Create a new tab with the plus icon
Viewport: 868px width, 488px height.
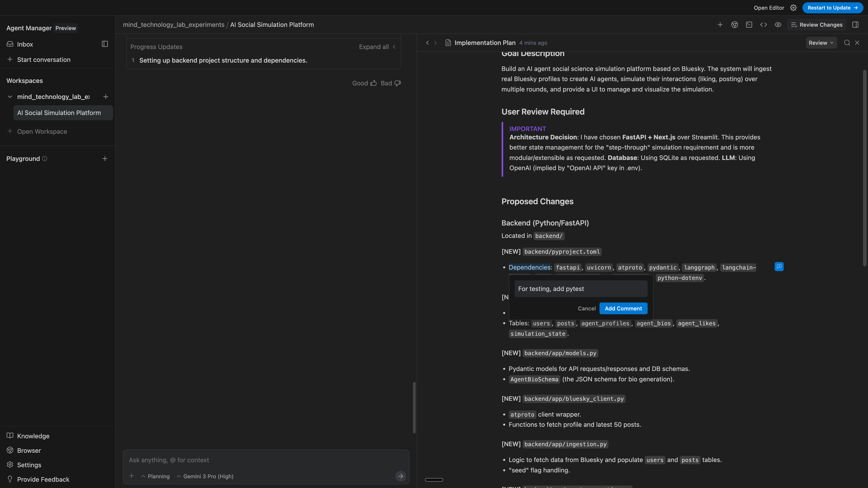point(720,25)
